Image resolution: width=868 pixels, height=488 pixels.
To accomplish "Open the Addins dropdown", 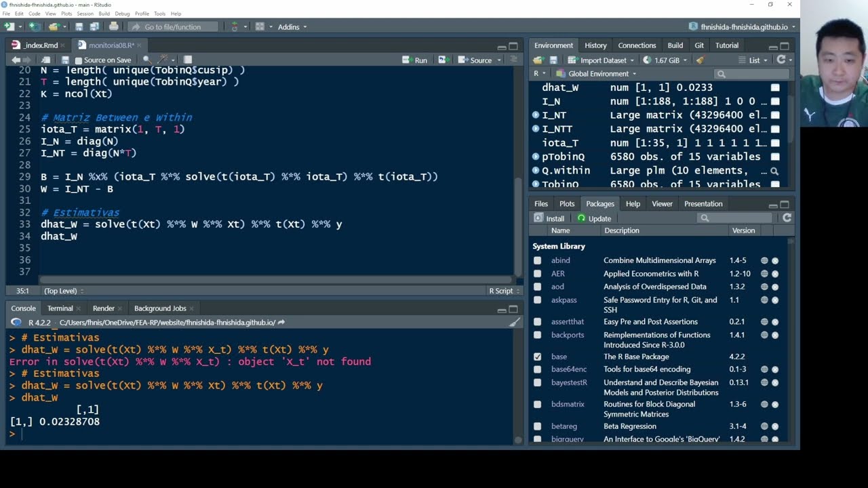I will [x=292, y=26].
